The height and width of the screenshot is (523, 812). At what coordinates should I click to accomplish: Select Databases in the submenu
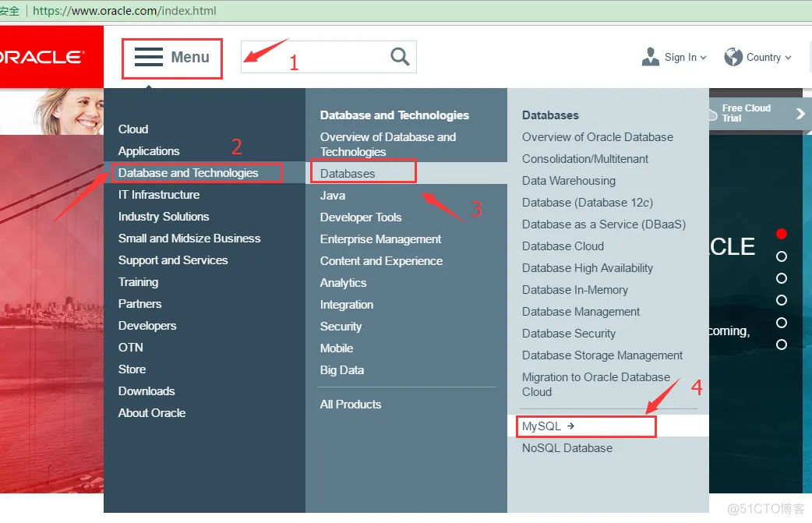point(348,174)
